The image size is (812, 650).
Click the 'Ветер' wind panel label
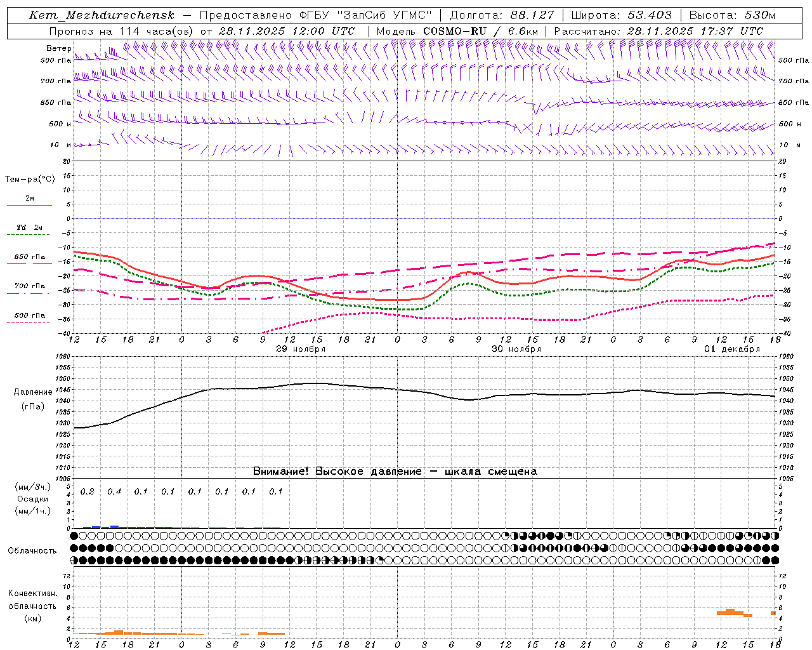[58, 48]
